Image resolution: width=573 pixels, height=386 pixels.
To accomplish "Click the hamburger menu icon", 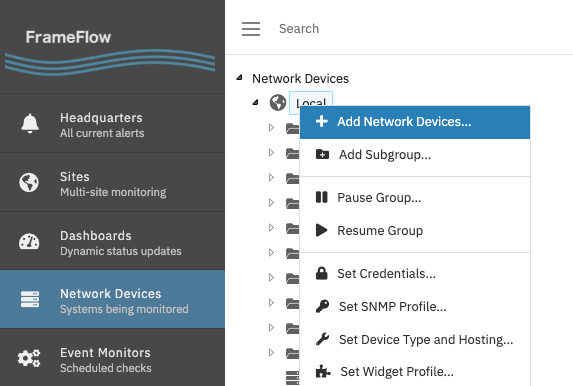I will pyautogui.click(x=251, y=29).
